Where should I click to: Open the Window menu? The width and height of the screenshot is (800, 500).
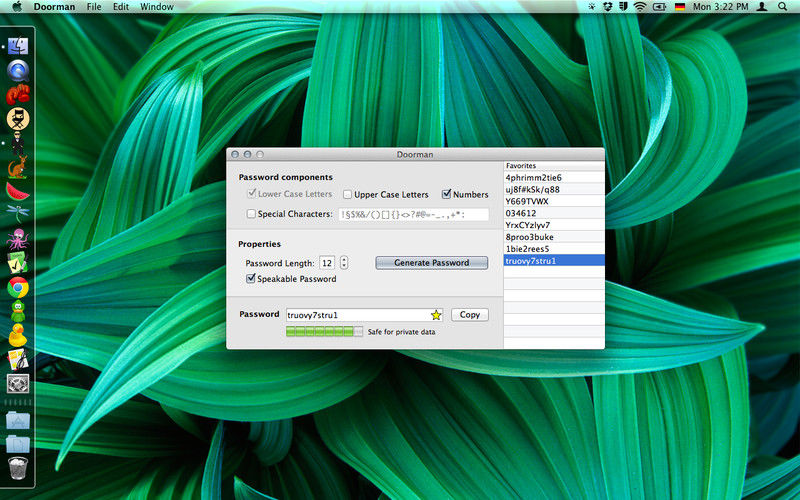coord(157,7)
